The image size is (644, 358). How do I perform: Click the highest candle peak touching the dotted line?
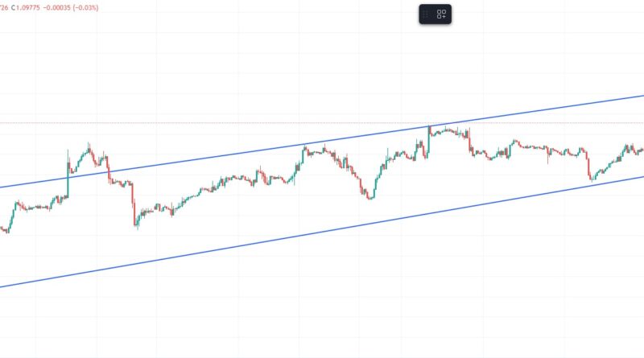[x=430, y=129]
